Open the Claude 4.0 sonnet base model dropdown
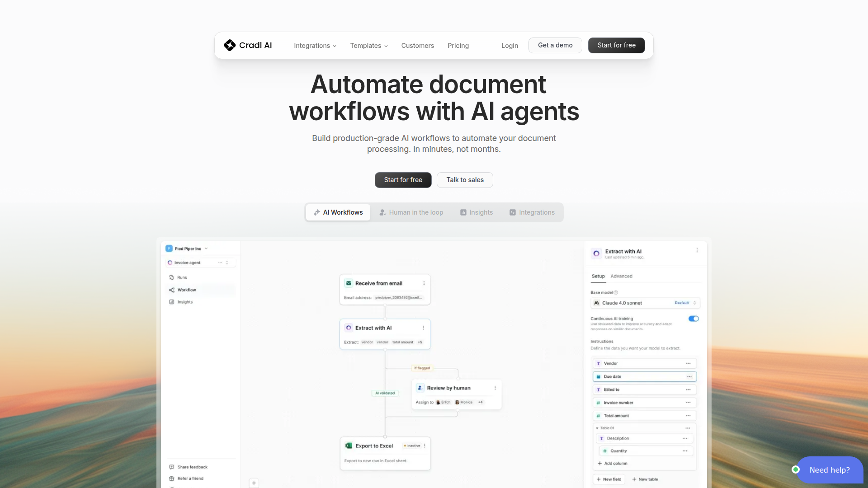This screenshot has width=868, height=488. pos(645,303)
